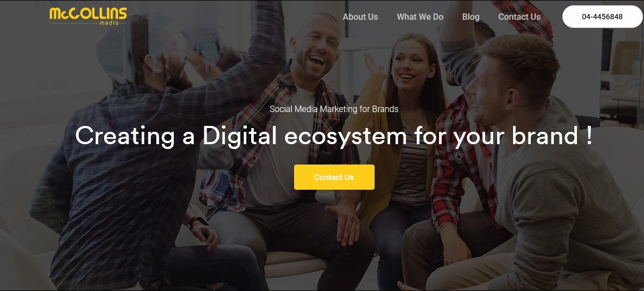Viewport: 644px width, 291px height.
Task: Click the wristwatch on the left man's arm
Action: 197,221
